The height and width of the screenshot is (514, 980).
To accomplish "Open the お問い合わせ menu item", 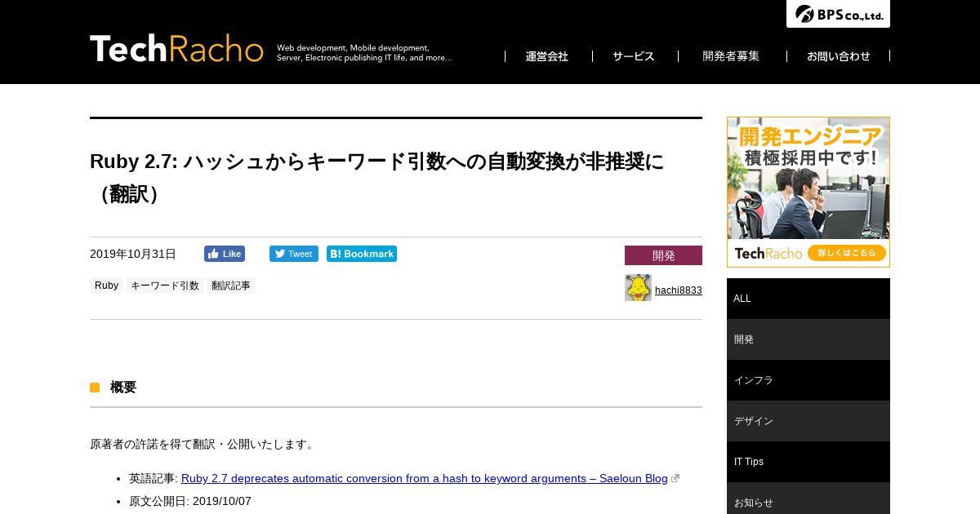I will [839, 56].
